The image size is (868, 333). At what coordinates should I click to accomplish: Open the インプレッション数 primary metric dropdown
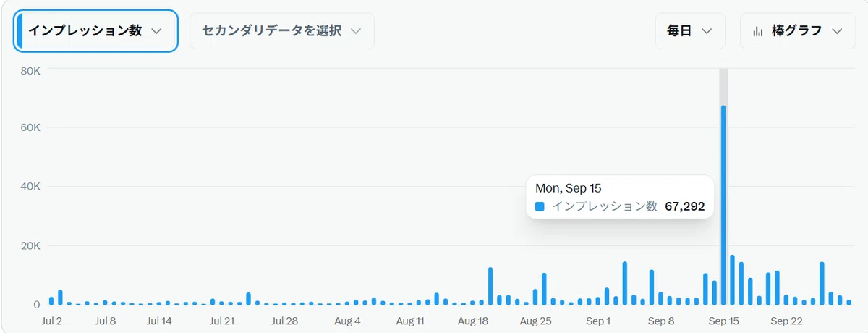[x=95, y=31]
